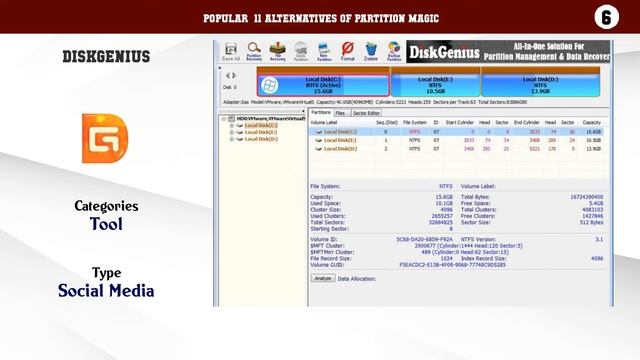Click the Save All toolbar icon
640x360 pixels.
[231, 52]
